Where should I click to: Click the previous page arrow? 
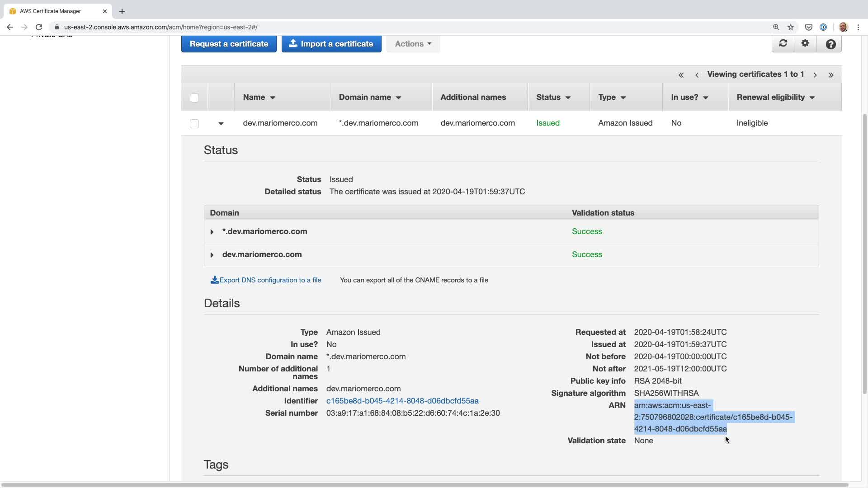point(697,75)
